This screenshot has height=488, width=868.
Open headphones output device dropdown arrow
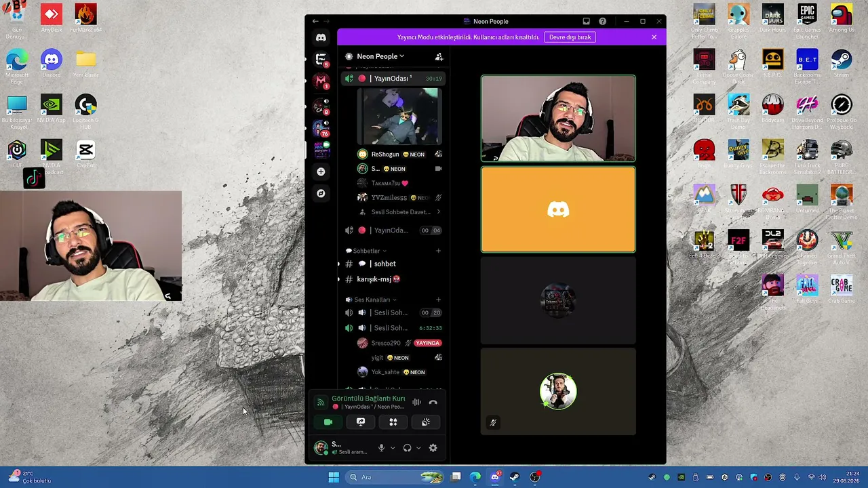pos(418,448)
